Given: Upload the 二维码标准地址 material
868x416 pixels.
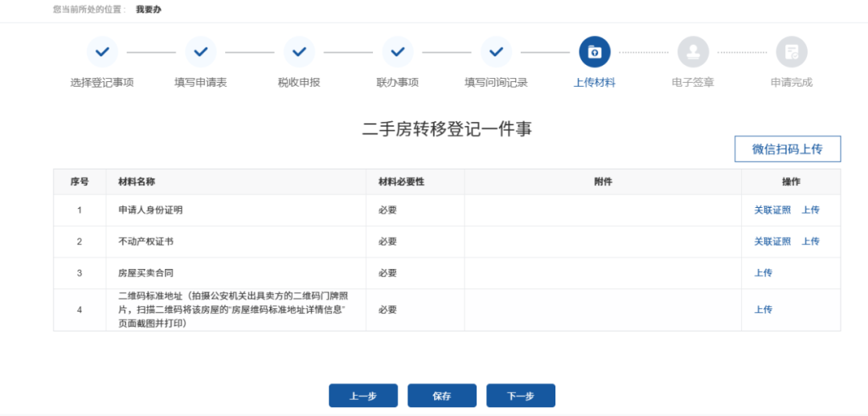Looking at the screenshot, I should pyautogui.click(x=763, y=310).
